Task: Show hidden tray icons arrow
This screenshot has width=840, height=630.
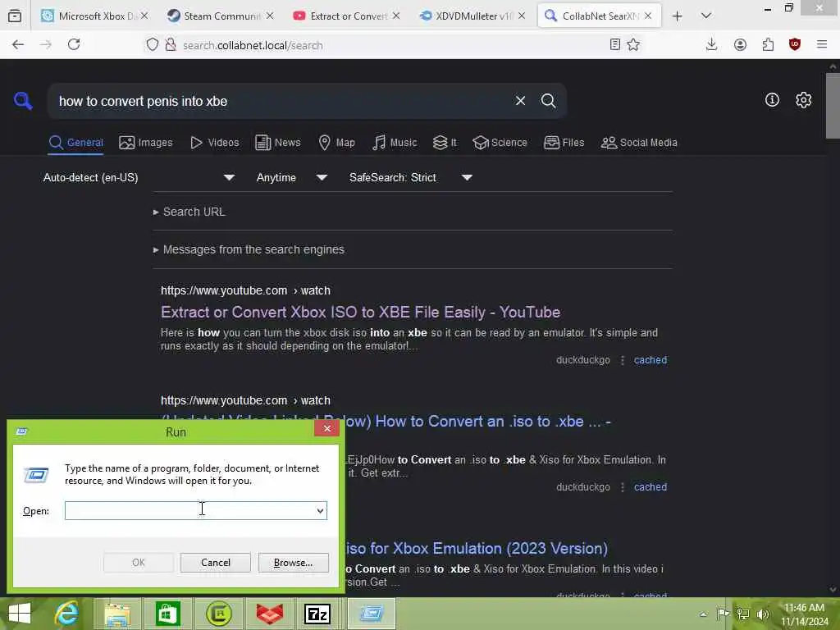Action: click(x=703, y=614)
